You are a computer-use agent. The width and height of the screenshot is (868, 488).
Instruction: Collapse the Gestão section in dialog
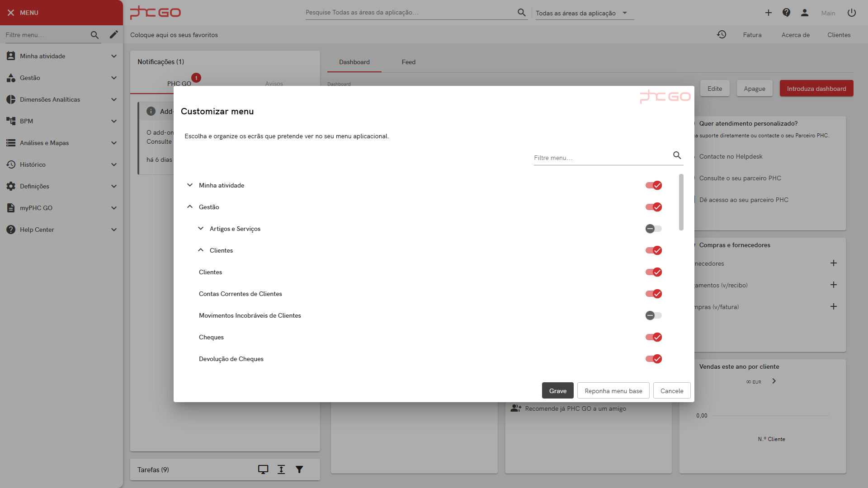(190, 207)
